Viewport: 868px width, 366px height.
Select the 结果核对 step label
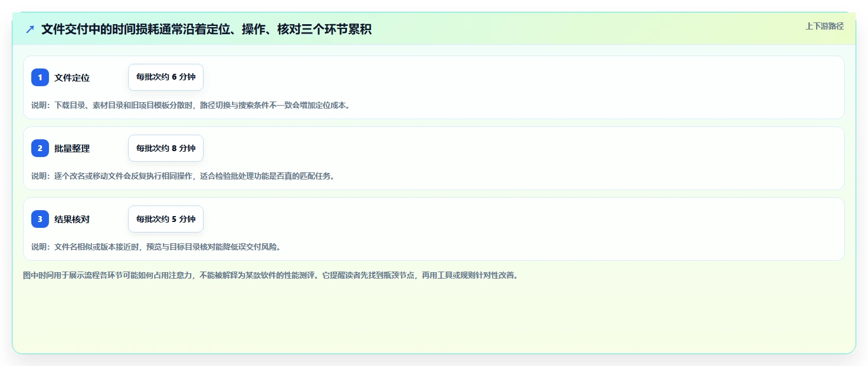click(72, 219)
